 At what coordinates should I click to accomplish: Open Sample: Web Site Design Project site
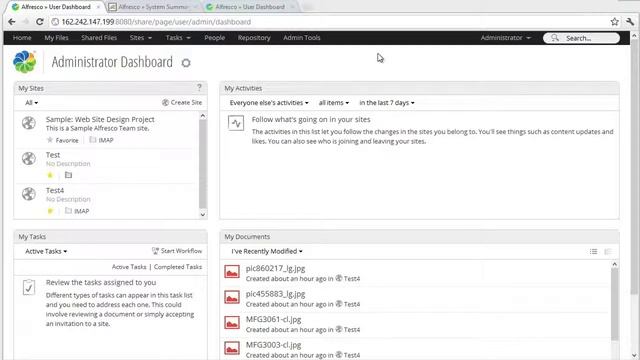pos(100,119)
